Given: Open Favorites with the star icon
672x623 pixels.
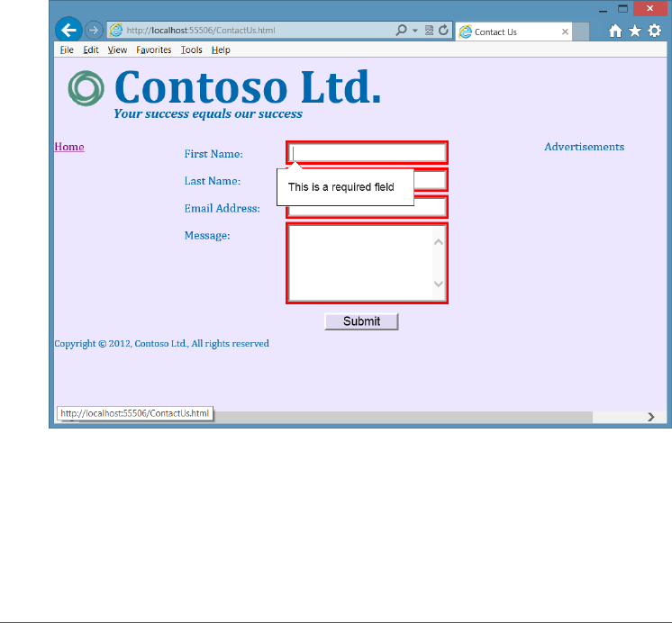Looking at the screenshot, I should point(635,31).
